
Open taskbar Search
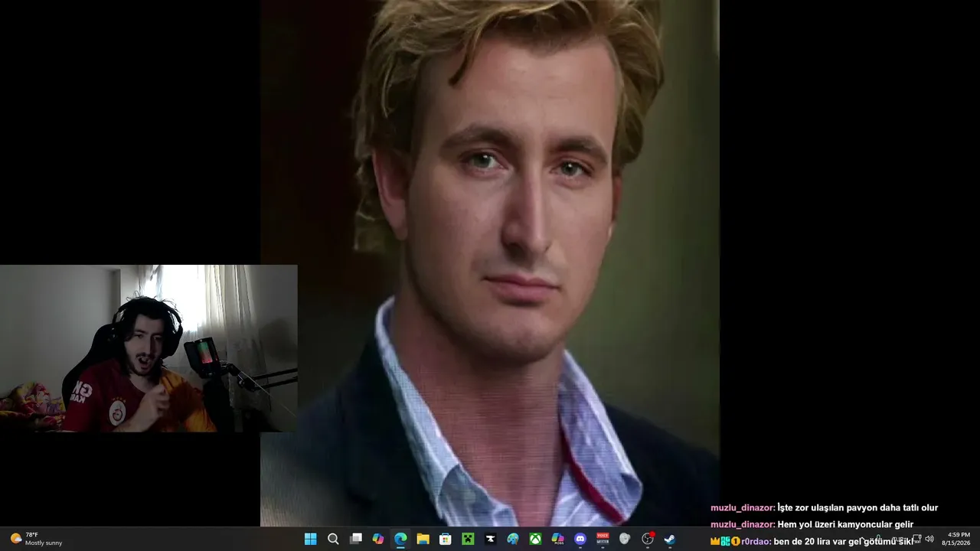pos(333,539)
